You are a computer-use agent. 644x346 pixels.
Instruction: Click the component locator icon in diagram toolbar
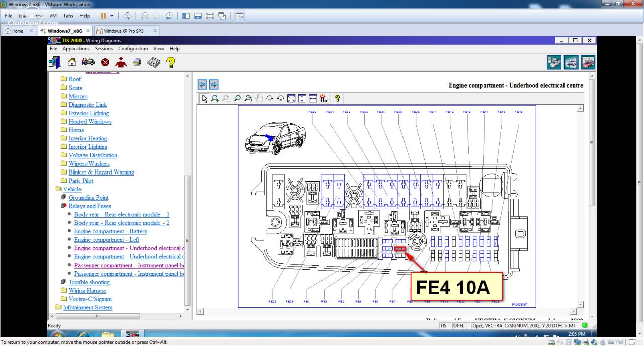tap(324, 99)
